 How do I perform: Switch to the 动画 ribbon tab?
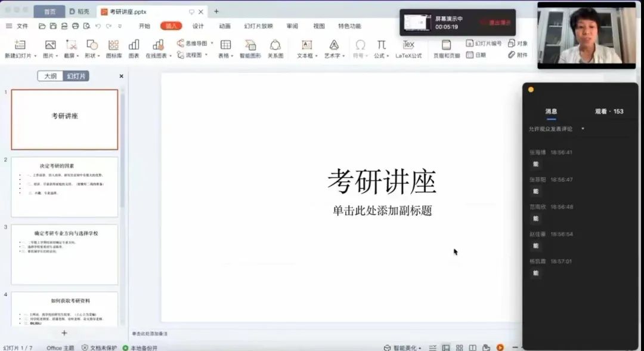click(x=225, y=26)
